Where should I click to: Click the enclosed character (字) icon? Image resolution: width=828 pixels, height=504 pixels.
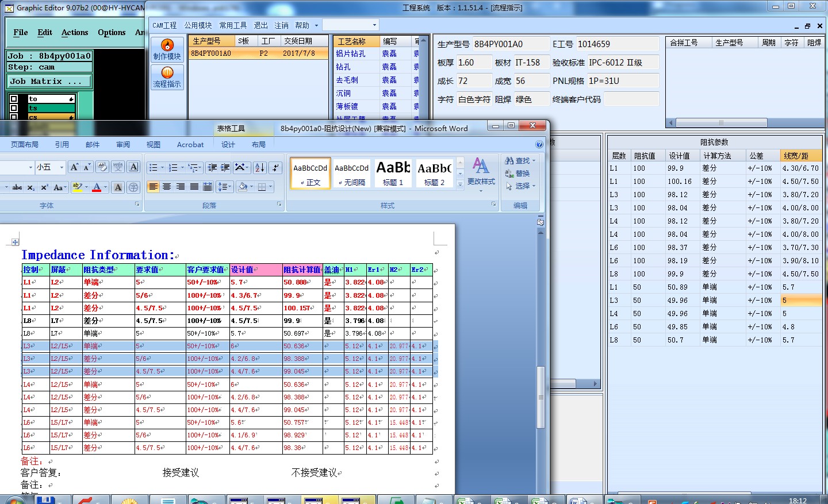pos(133,187)
